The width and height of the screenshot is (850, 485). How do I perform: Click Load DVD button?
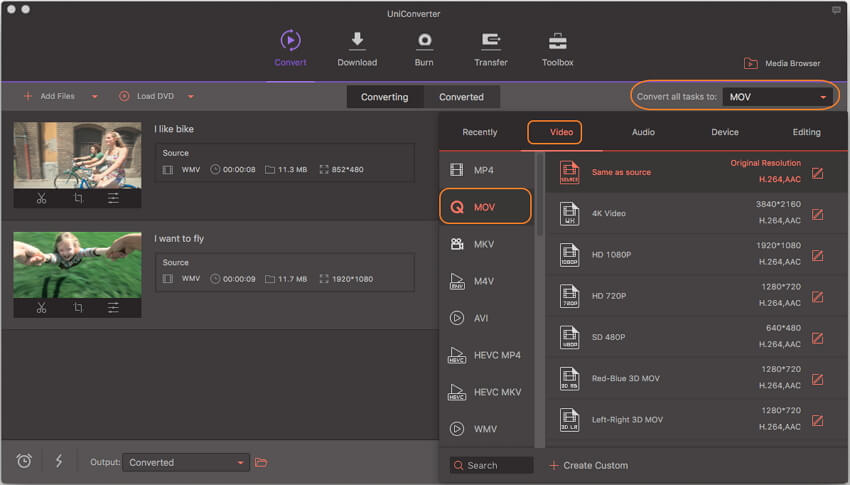tap(147, 96)
